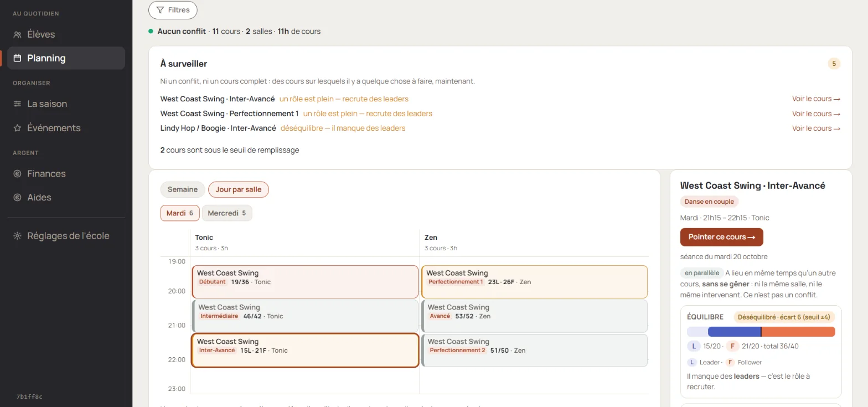Switch to the Mercredi day tab

(x=227, y=213)
